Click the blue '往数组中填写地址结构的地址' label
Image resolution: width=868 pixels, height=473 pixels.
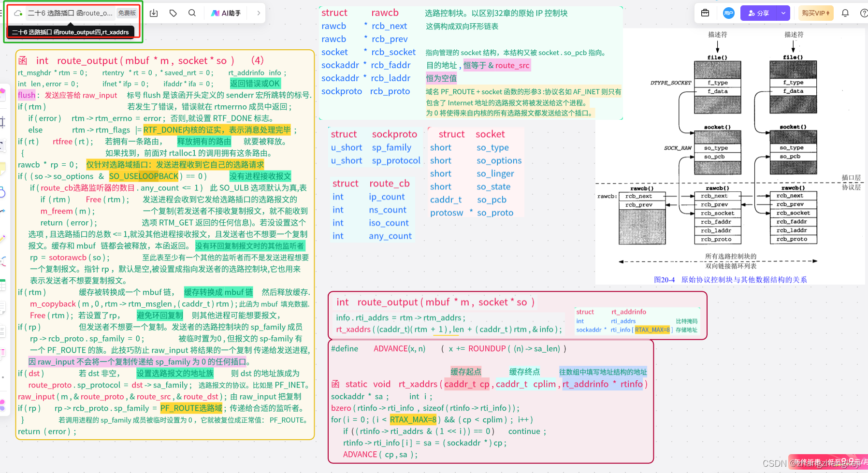[x=603, y=372]
